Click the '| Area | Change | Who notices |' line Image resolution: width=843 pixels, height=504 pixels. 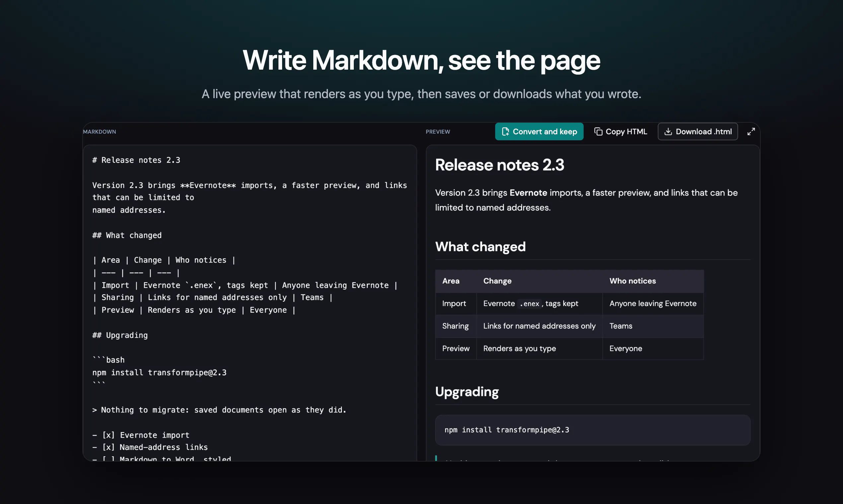(164, 260)
